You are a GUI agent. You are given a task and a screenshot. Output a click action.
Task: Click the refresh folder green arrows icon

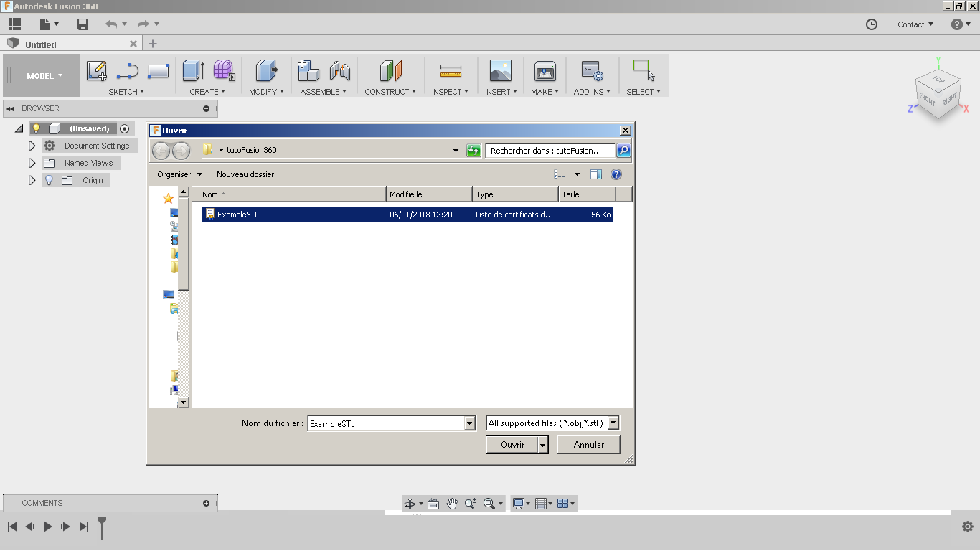point(473,151)
